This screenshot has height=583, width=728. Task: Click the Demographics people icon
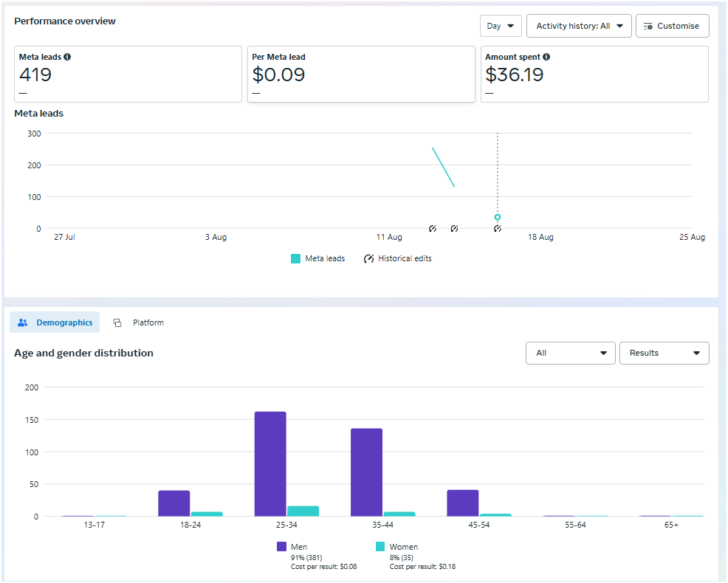coord(23,322)
